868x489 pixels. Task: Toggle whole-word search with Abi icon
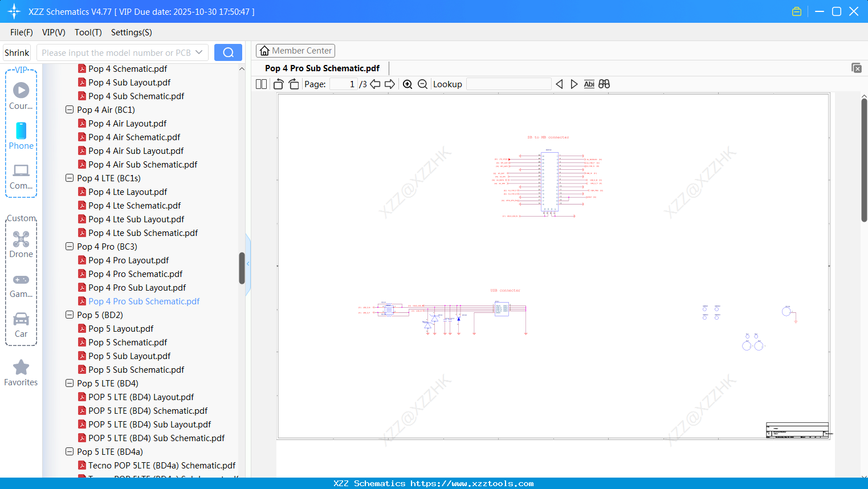(x=589, y=84)
